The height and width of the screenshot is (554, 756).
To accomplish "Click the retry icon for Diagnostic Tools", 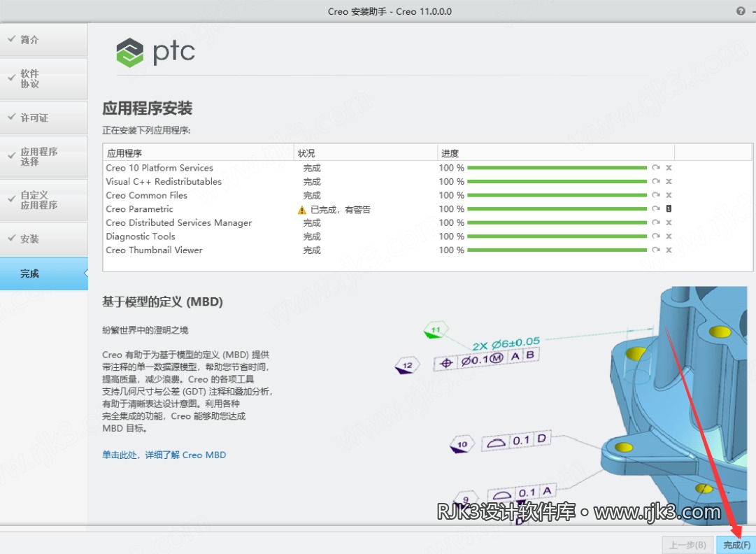I will pos(656,236).
